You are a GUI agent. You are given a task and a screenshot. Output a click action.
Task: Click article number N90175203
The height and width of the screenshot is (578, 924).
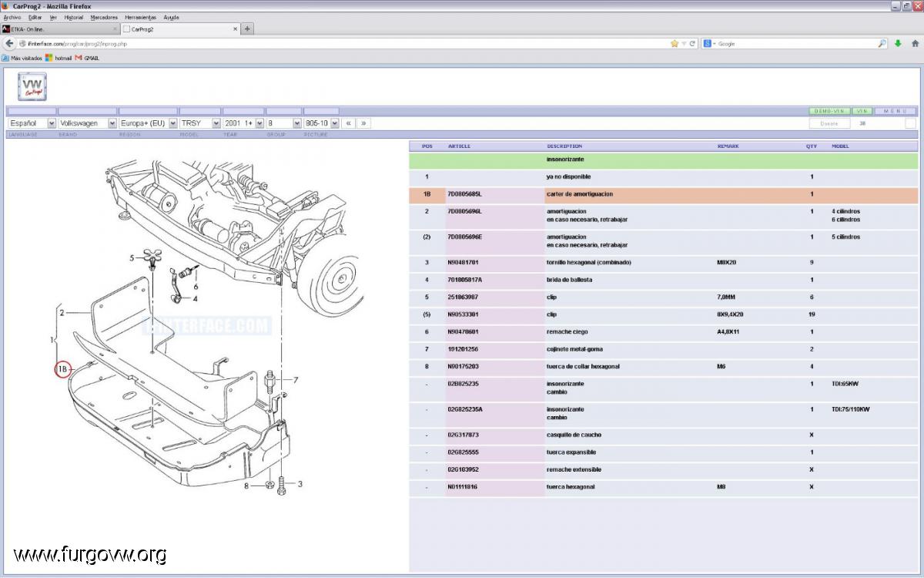[x=463, y=366]
